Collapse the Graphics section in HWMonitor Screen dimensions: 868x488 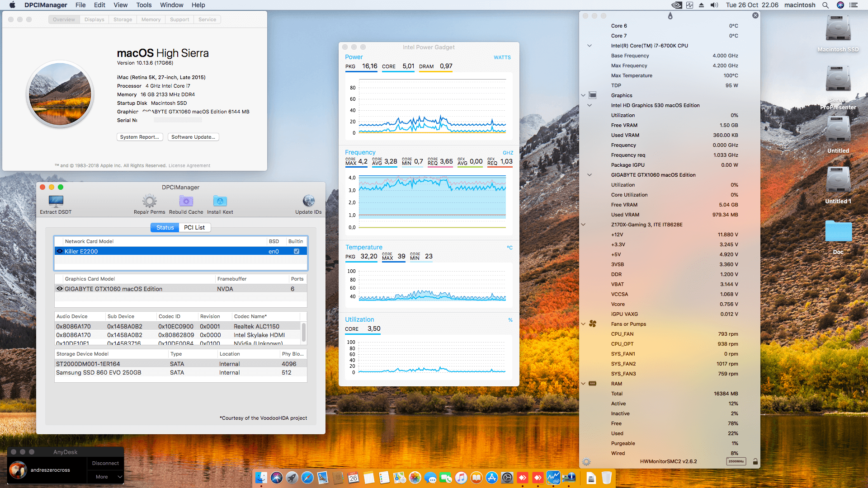point(583,95)
